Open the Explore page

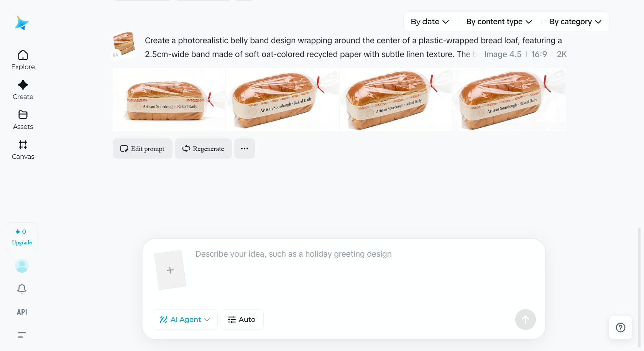tap(23, 60)
